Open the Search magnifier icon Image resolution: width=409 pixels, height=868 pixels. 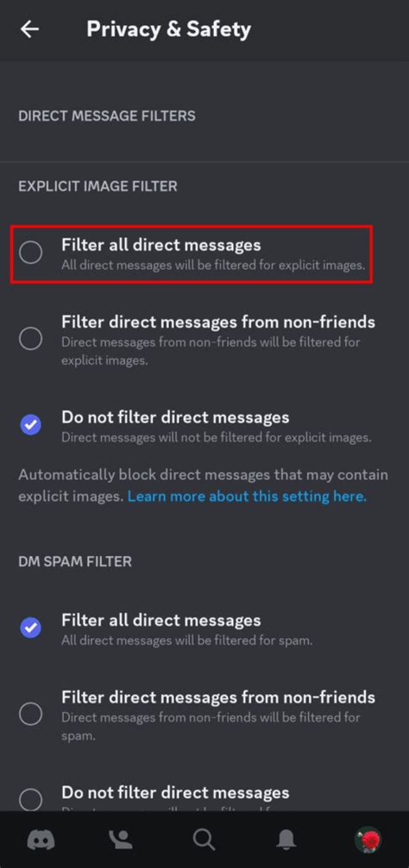click(x=204, y=840)
